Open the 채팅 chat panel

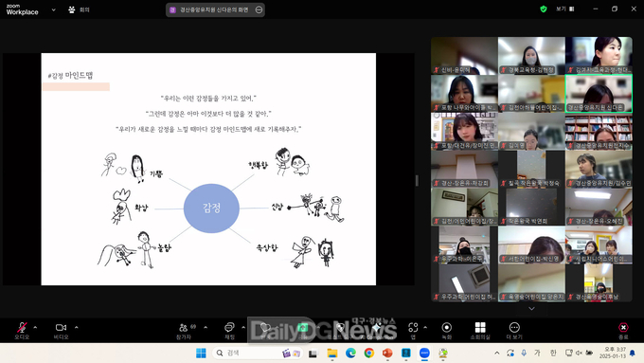[229, 330]
